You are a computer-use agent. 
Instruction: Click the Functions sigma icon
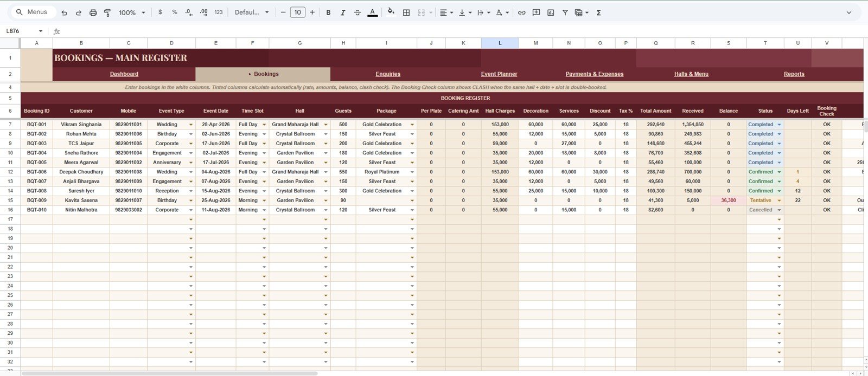(598, 12)
